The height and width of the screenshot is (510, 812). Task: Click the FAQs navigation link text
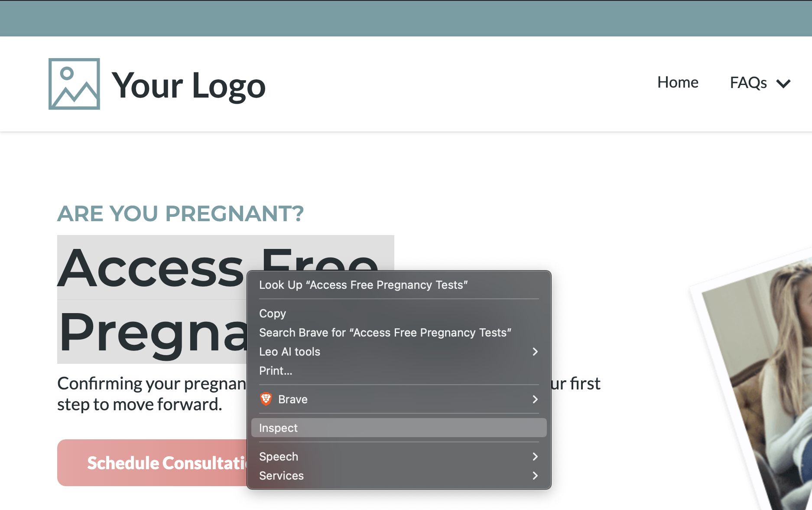coord(748,82)
